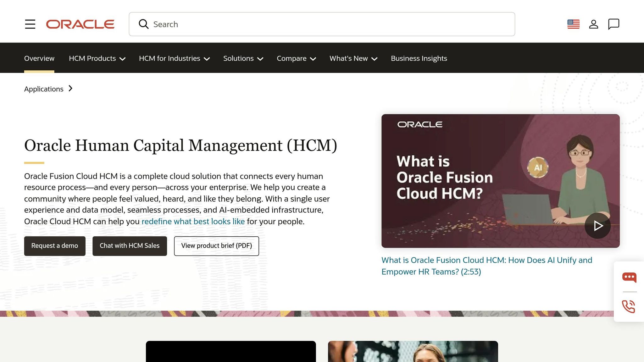Select the Overview tab

coord(39,58)
